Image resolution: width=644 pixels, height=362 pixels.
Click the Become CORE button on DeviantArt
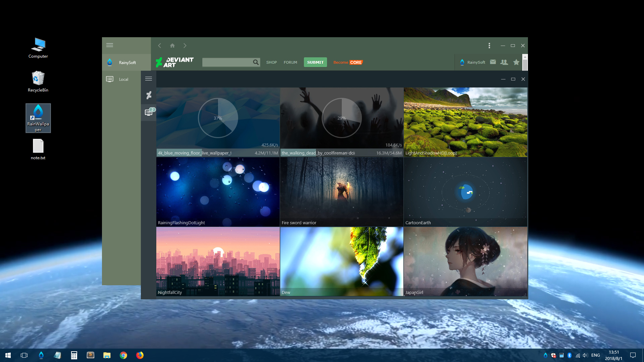349,62
